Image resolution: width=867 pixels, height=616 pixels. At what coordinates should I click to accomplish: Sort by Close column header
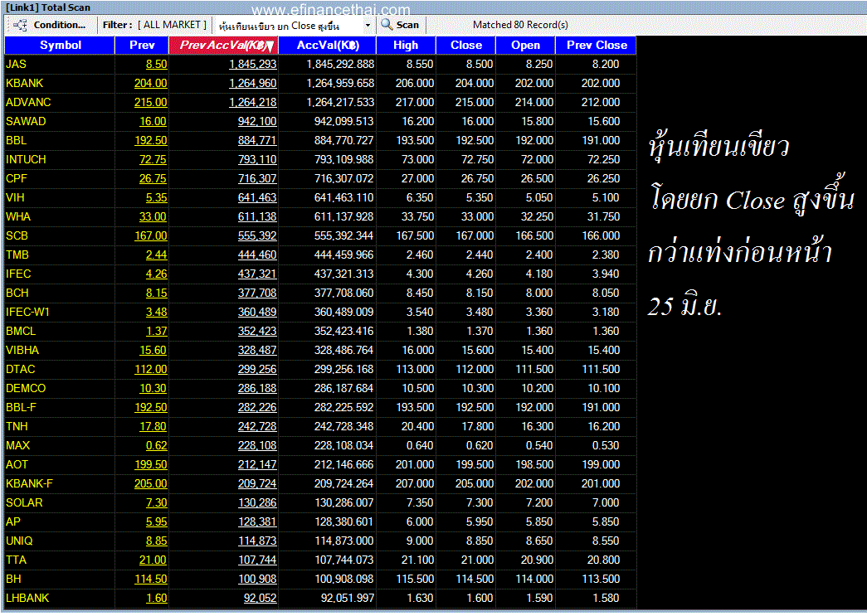point(466,46)
